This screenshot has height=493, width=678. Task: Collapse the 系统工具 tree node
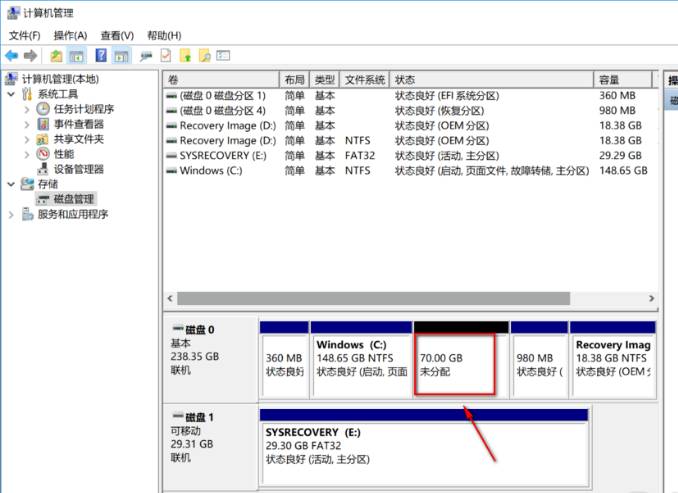coord(11,94)
